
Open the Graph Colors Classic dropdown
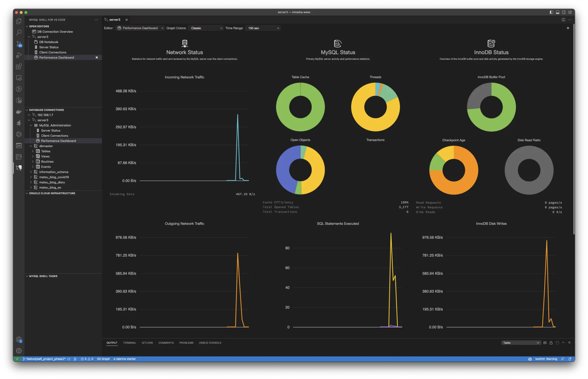[206, 28]
